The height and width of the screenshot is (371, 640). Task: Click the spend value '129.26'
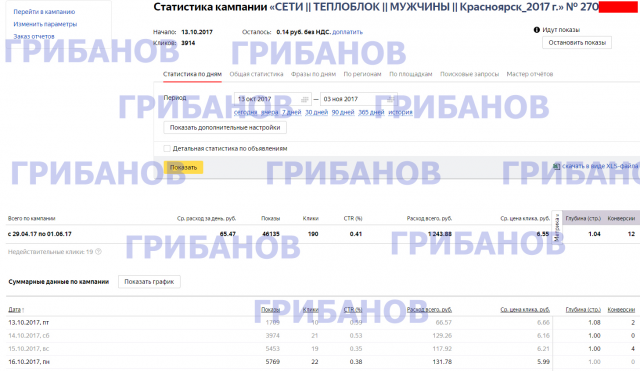[442, 335]
